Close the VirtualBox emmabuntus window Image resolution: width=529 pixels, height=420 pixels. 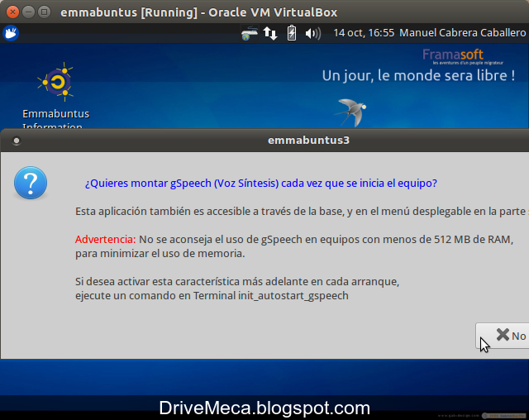[12, 12]
